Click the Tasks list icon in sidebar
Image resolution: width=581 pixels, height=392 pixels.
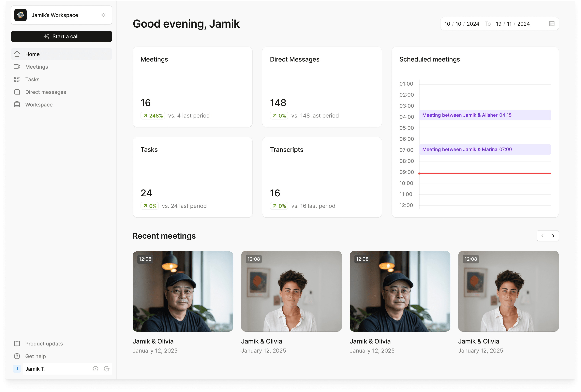[x=17, y=79]
